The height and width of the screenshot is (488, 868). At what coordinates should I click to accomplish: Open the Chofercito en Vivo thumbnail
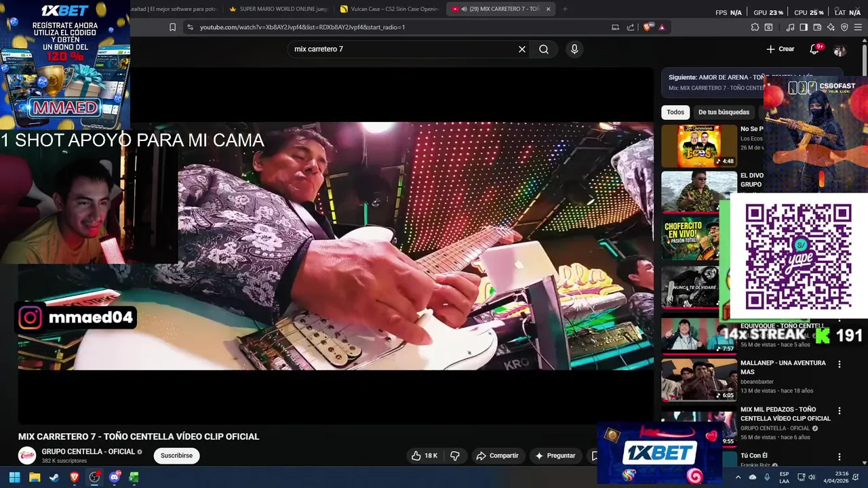pos(699,239)
